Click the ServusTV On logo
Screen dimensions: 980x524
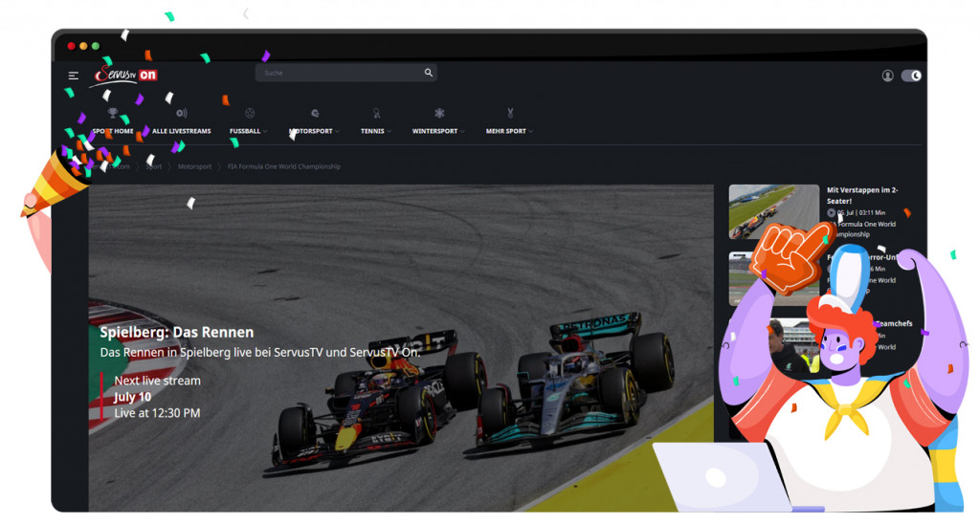point(125,76)
